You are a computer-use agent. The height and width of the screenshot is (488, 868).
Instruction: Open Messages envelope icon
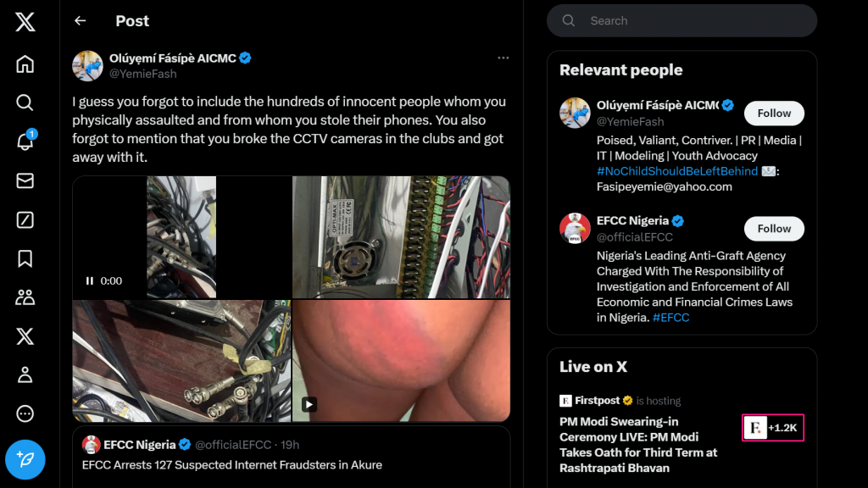pyautogui.click(x=25, y=180)
